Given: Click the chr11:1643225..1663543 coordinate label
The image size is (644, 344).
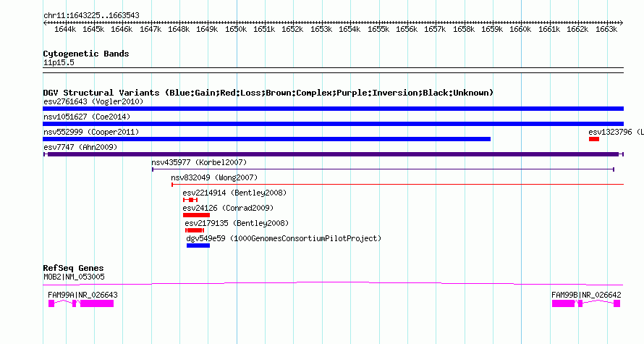Looking at the screenshot, I should 91,16.
